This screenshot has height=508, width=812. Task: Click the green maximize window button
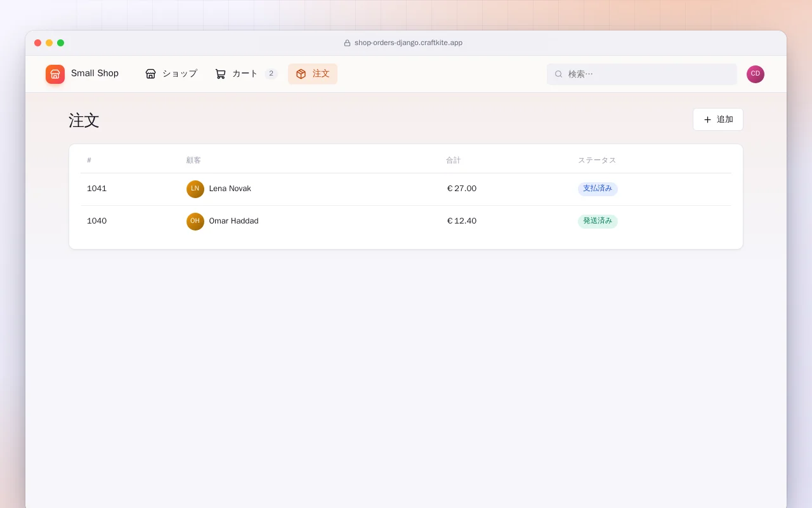[x=61, y=43]
